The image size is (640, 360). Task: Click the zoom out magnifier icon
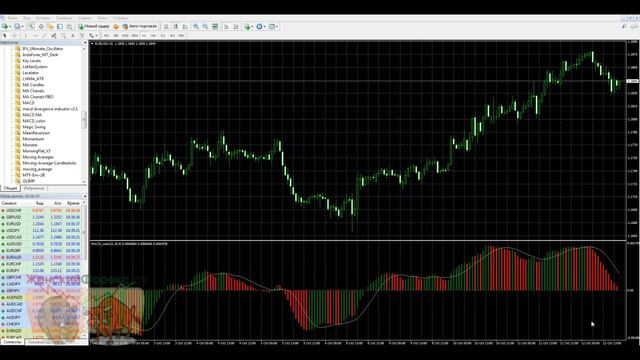pyautogui.click(x=205, y=27)
